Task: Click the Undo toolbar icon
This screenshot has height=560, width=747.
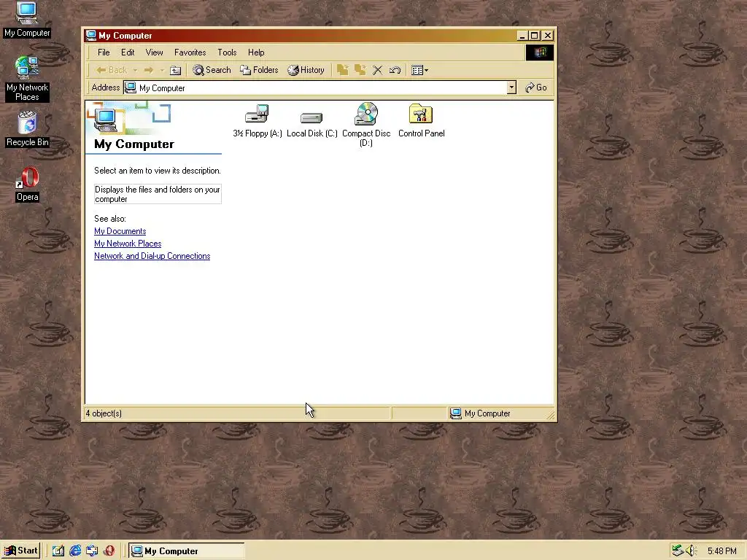Action: coord(395,71)
